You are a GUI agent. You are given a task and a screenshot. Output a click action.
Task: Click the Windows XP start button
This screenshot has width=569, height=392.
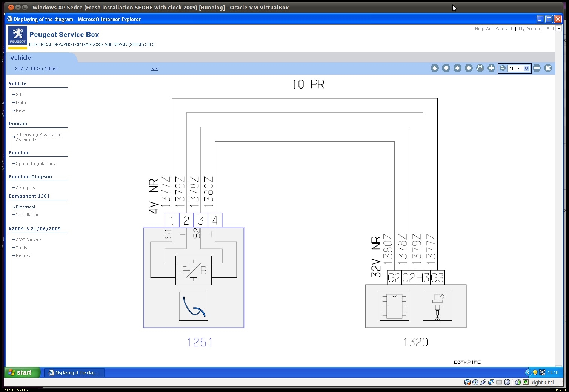[22, 372]
